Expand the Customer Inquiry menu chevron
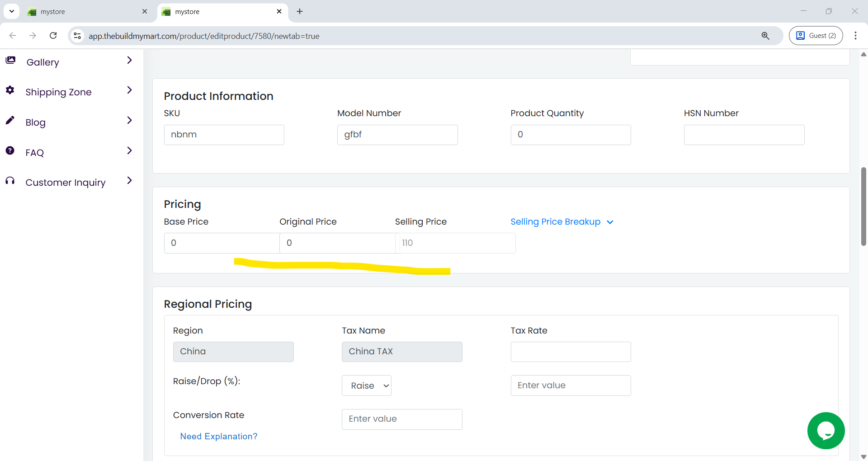The width and height of the screenshot is (868, 461). [x=129, y=180]
